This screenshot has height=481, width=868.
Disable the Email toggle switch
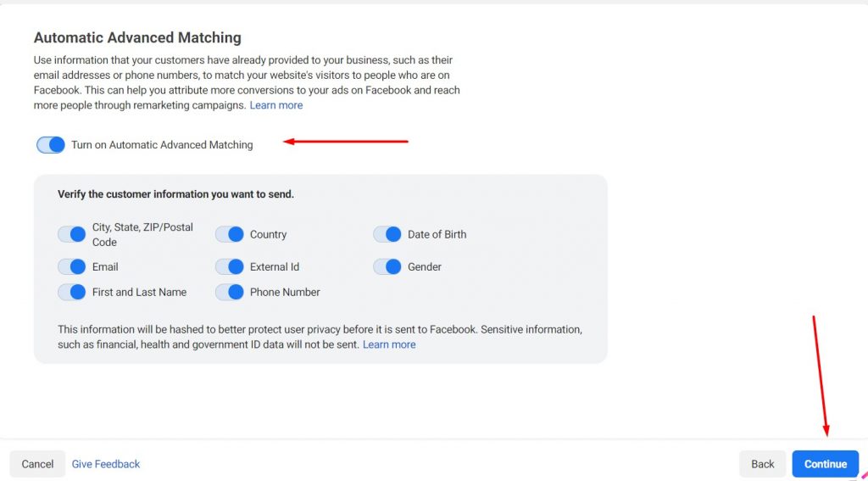point(72,266)
